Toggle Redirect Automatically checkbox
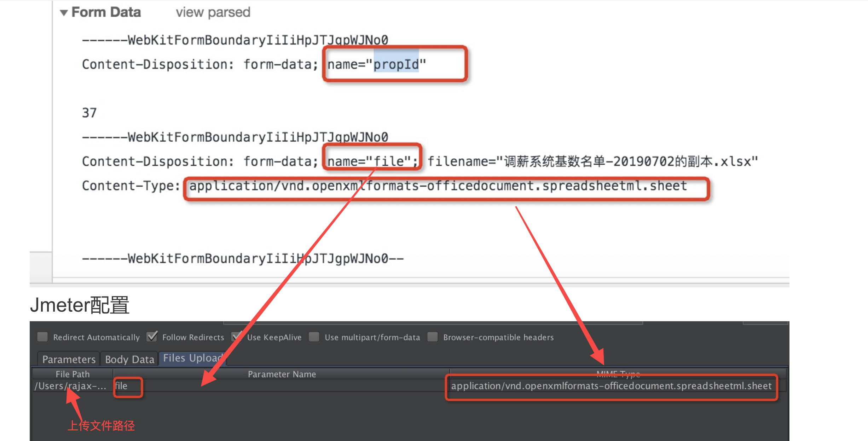This screenshot has width=868, height=441. (x=43, y=337)
